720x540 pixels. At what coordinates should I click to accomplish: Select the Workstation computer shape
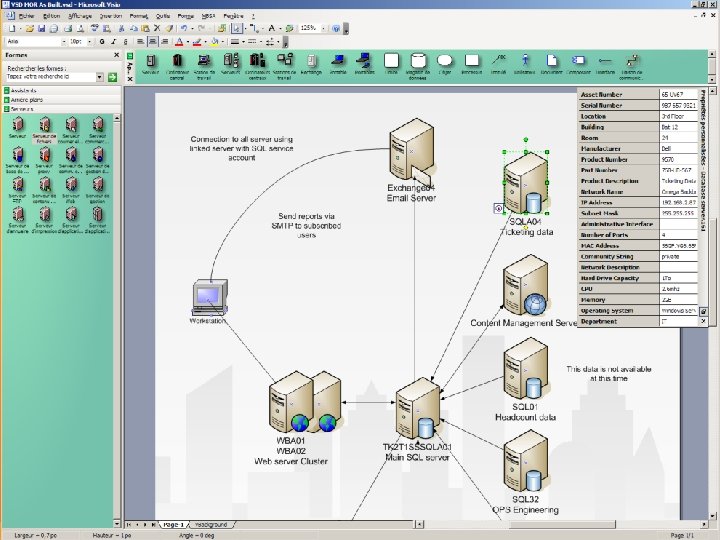click(x=210, y=298)
